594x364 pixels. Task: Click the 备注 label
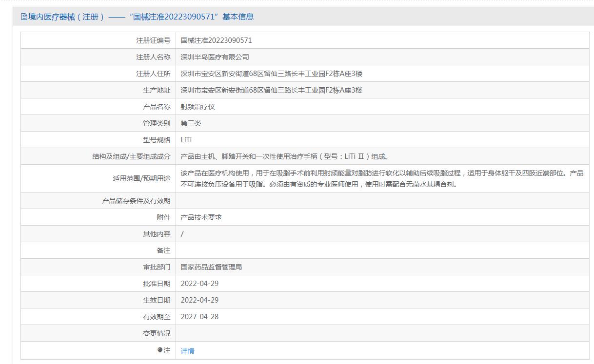(x=163, y=250)
